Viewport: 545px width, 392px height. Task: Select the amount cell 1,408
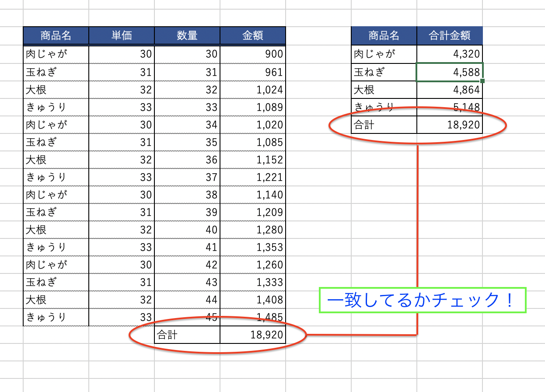(253, 300)
